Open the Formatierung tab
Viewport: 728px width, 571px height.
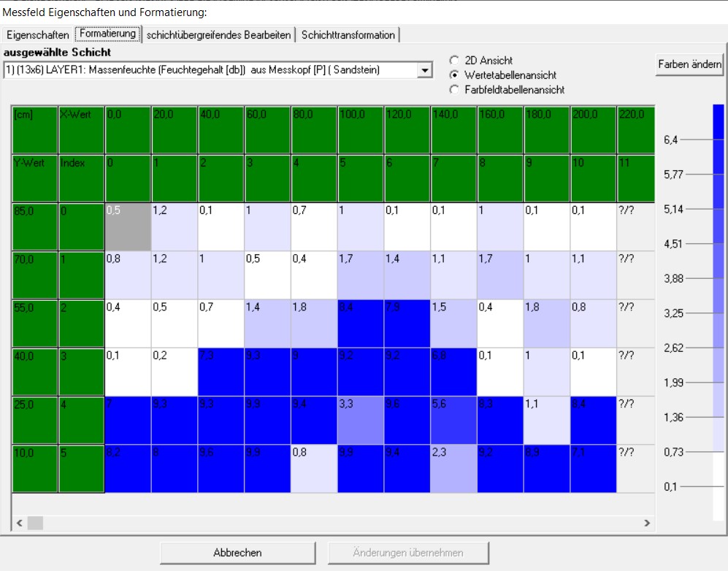pyautogui.click(x=108, y=34)
